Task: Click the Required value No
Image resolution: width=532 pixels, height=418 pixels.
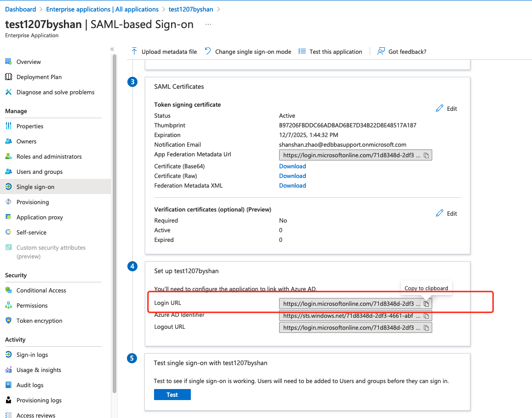Action: [x=283, y=221]
